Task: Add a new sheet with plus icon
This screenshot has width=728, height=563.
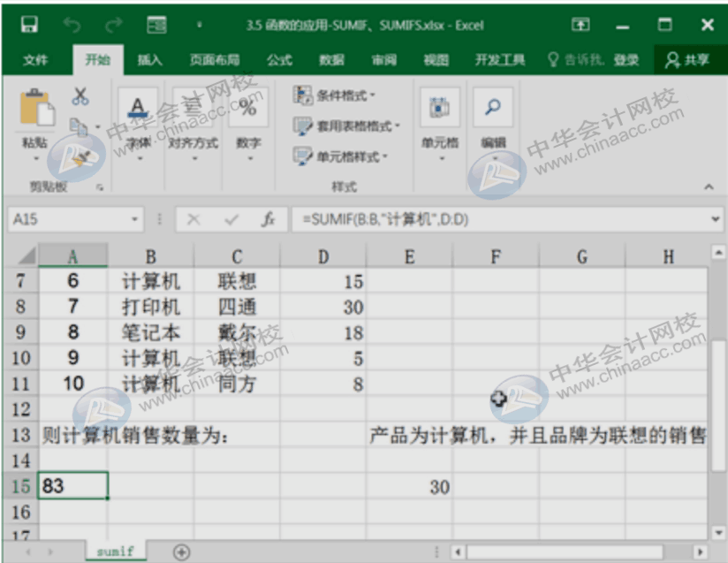Action: coord(181,552)
